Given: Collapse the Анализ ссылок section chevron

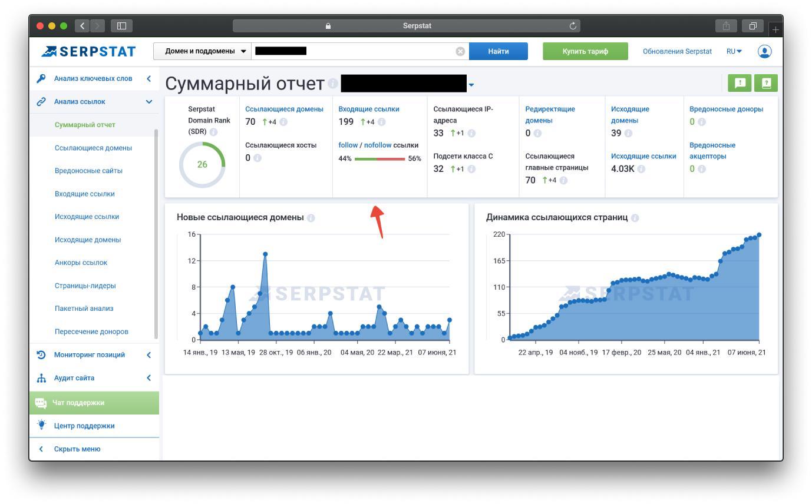Looking at the screenshot, I should click(x=148, y=101).
